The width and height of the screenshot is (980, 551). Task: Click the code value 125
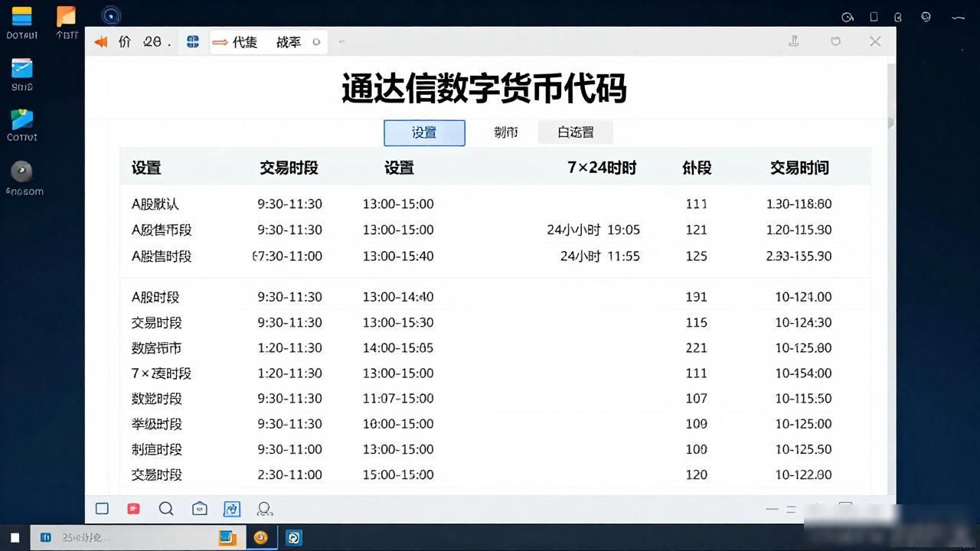tap(696, 256)
